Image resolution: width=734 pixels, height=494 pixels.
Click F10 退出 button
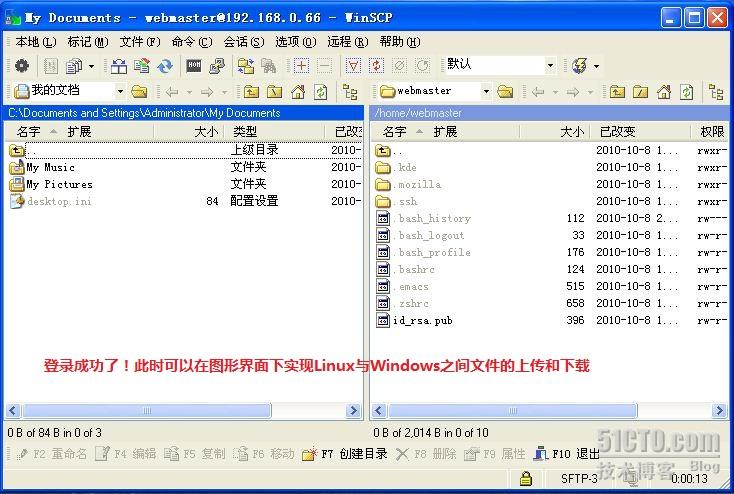[566, 454]
